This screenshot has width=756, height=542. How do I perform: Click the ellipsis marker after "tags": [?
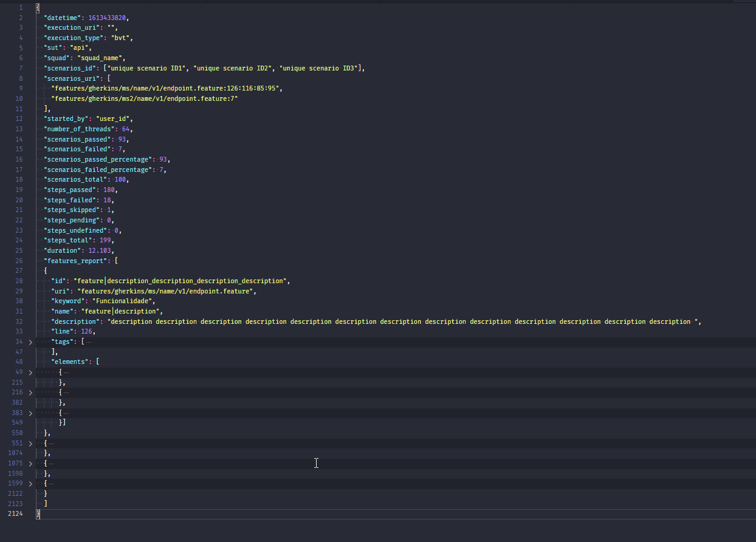pos(89,341)
